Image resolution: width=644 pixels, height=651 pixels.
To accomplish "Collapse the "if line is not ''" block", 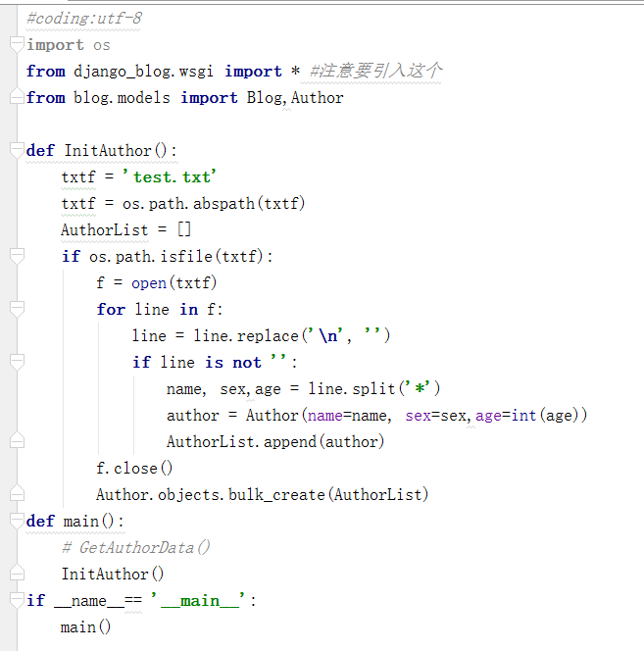I will (x=17, y=362).
